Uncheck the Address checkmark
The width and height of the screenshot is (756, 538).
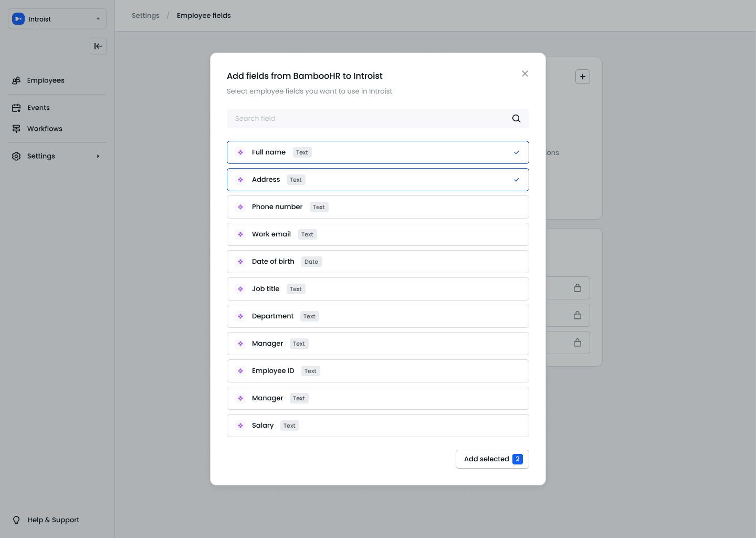point(517,180)
